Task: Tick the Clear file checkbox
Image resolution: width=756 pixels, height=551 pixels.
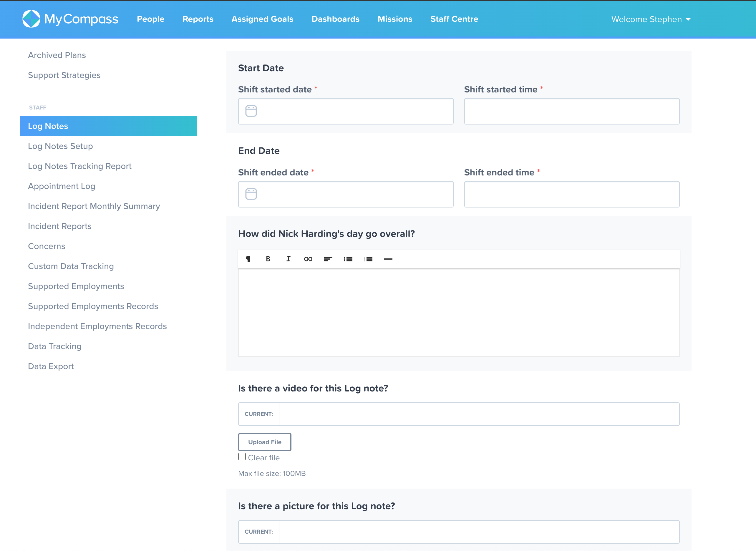Action: (242, 457)
